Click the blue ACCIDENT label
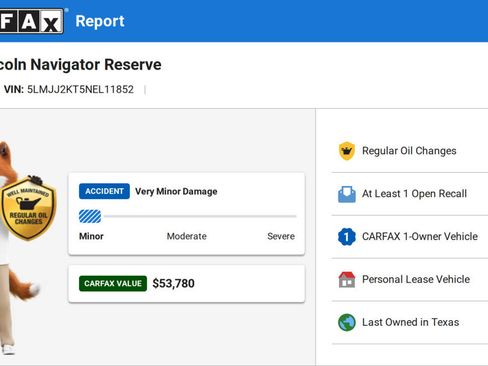The width and height of the screenshot is (488, 366). pos(104,191)
